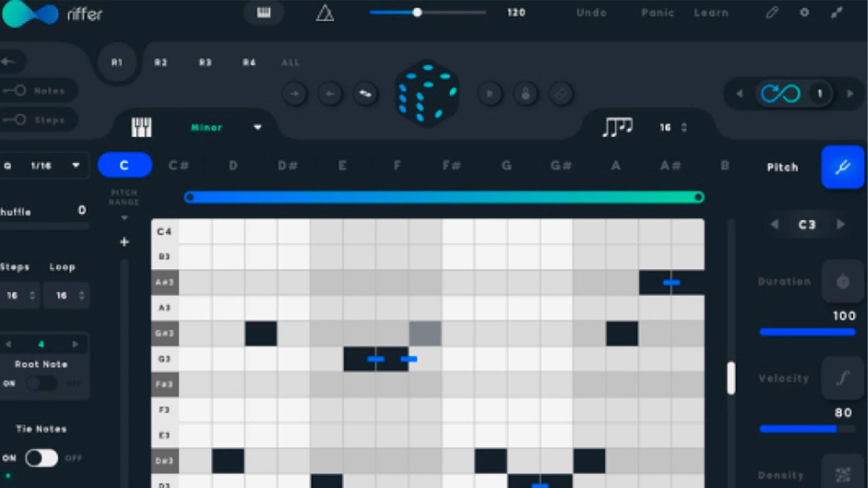Expand the Pitch Range arrow
This screenshot has width=868, height=488.
pos(124,218)
